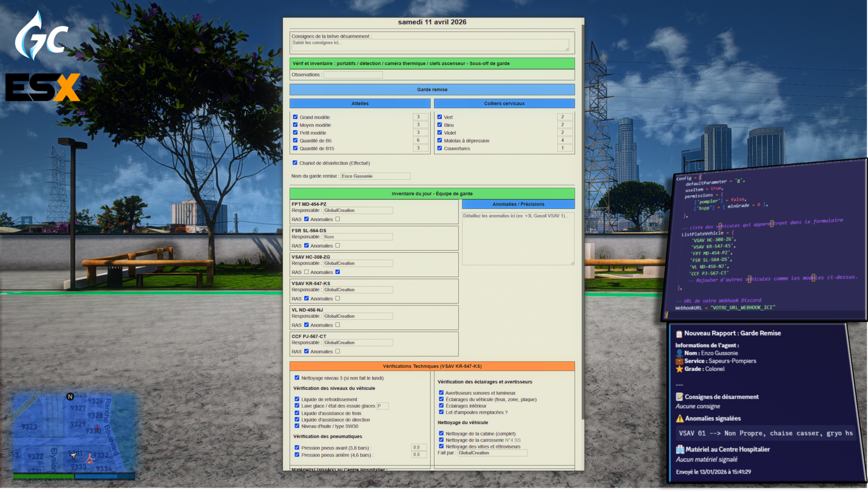This screenshot has height=492, width=868.
Task: Click the star icon next to Grade
Action: pyautogui.click(x=679, y=369)
